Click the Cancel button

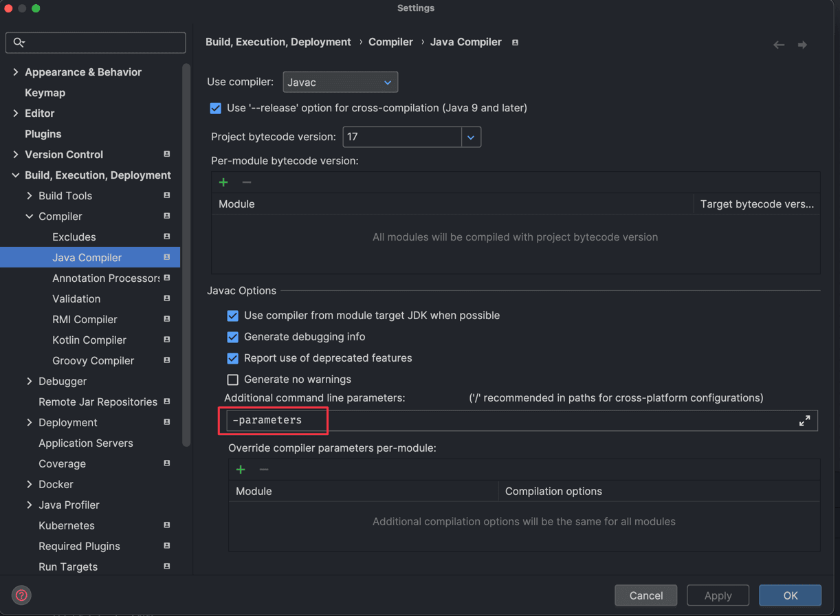[645, 595]
